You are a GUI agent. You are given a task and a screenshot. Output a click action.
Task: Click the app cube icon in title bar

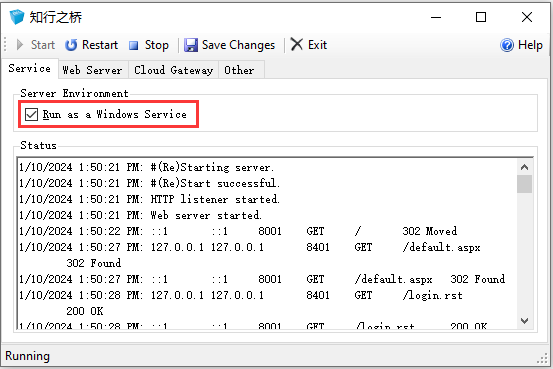point(17,17)
